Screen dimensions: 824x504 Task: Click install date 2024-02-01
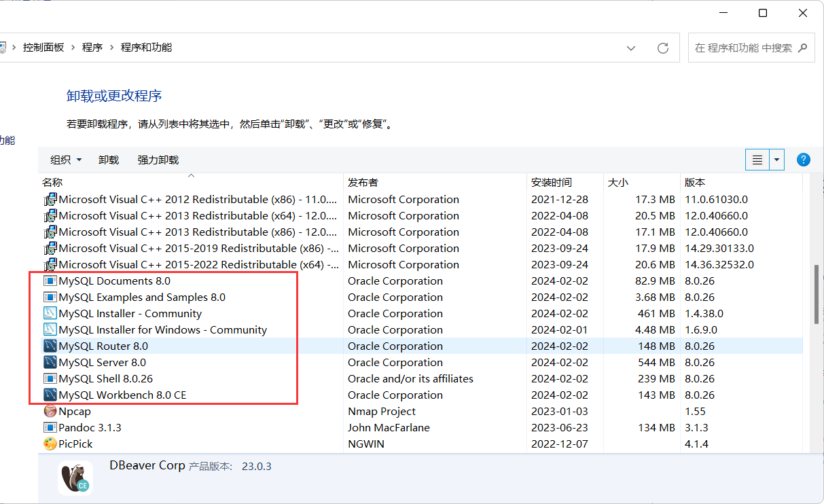pos(560,329)
